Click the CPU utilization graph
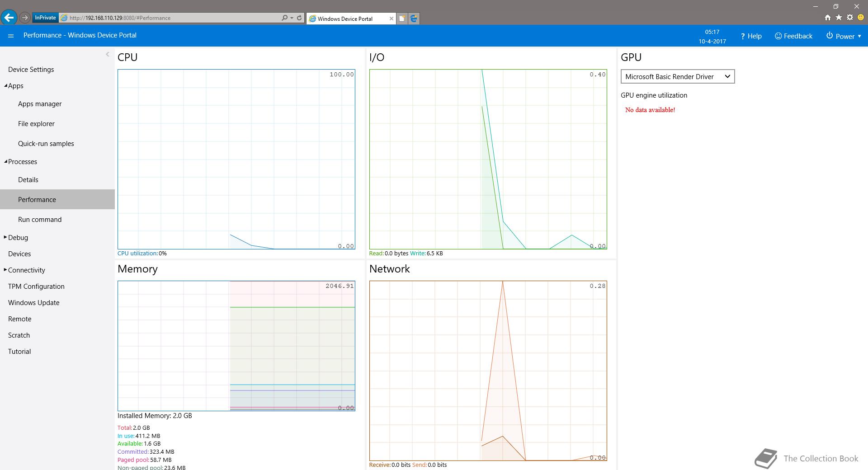868x470 pixels. pos(236,159)
